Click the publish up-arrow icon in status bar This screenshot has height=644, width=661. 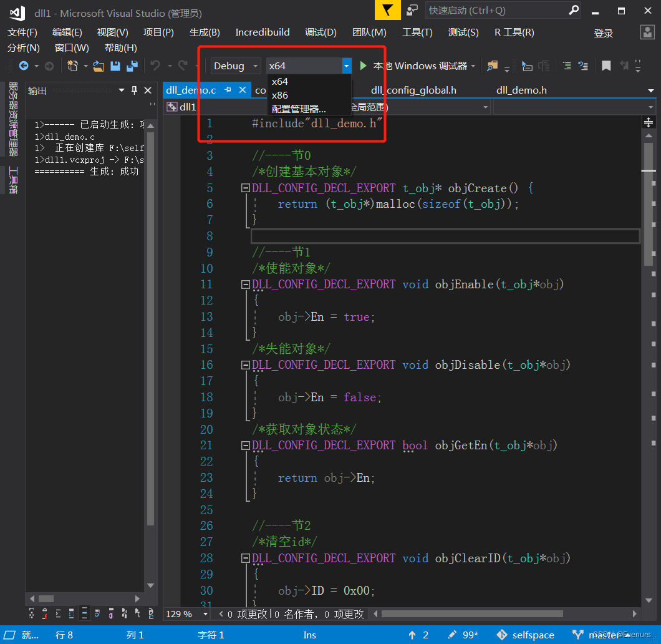(x=412, y=635)
